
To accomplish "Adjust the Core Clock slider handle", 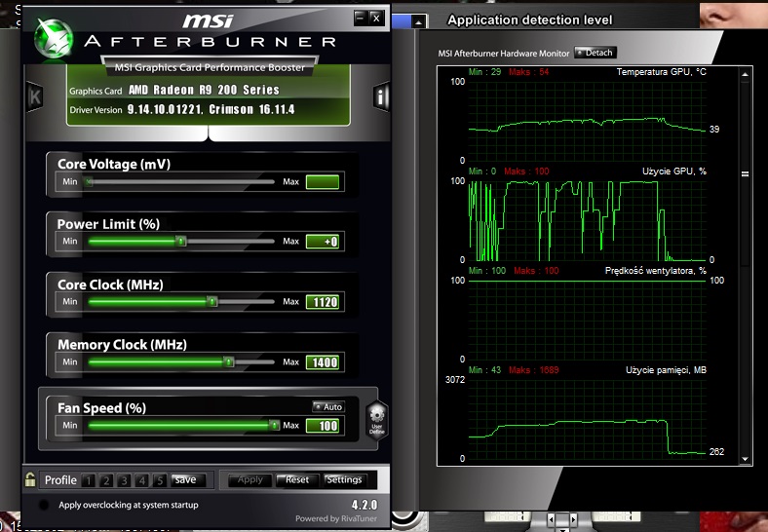I will 211,301.
